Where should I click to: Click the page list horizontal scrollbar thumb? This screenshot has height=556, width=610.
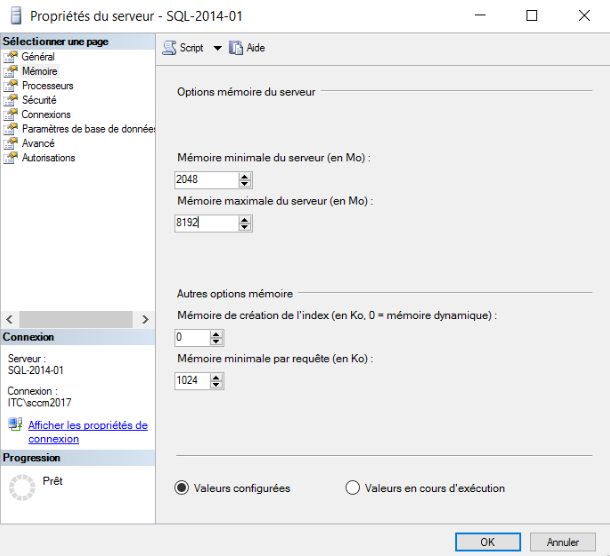[76, 319]
